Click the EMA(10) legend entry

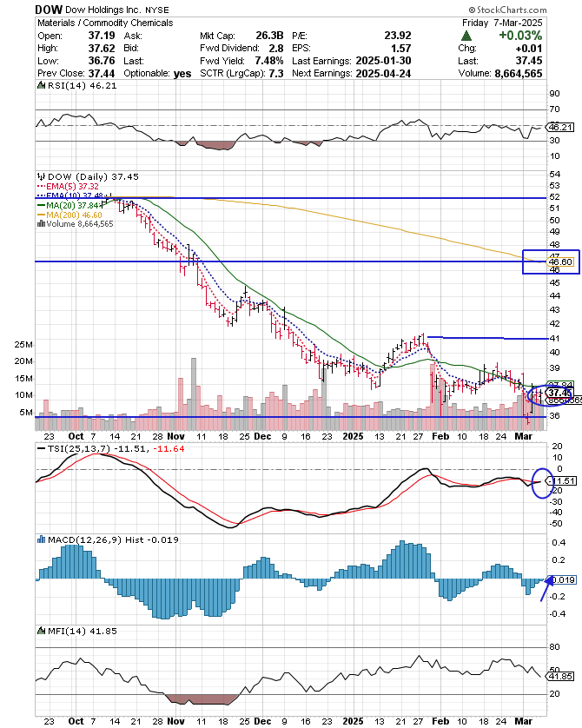70,196
